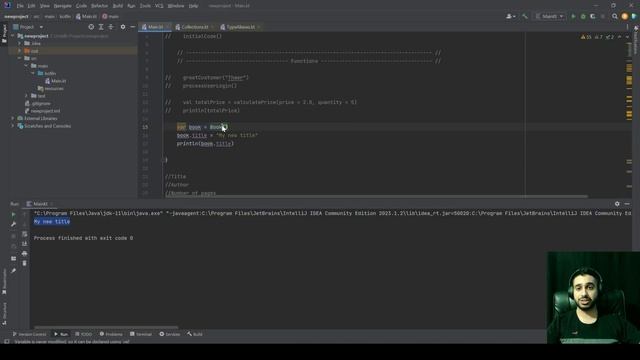The width and height of the screenshot is (640, 360).
Task: Collapse the newproject root node
Action: pos(13,36)
